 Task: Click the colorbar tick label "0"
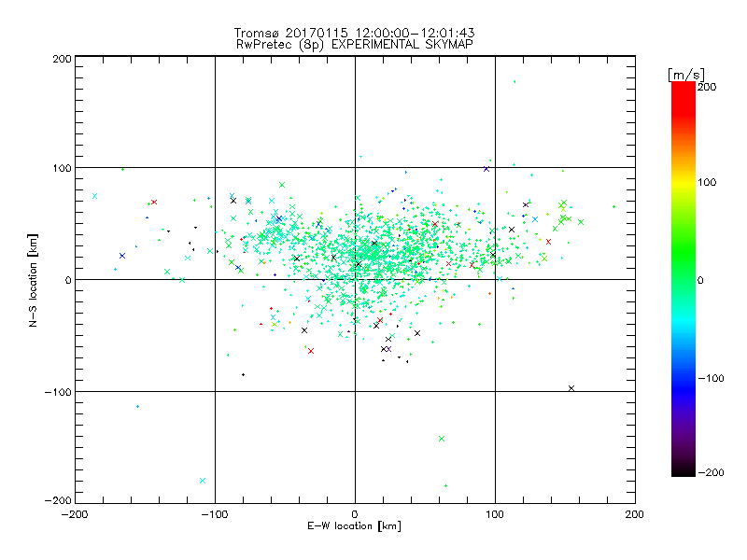tap(700, 280)
